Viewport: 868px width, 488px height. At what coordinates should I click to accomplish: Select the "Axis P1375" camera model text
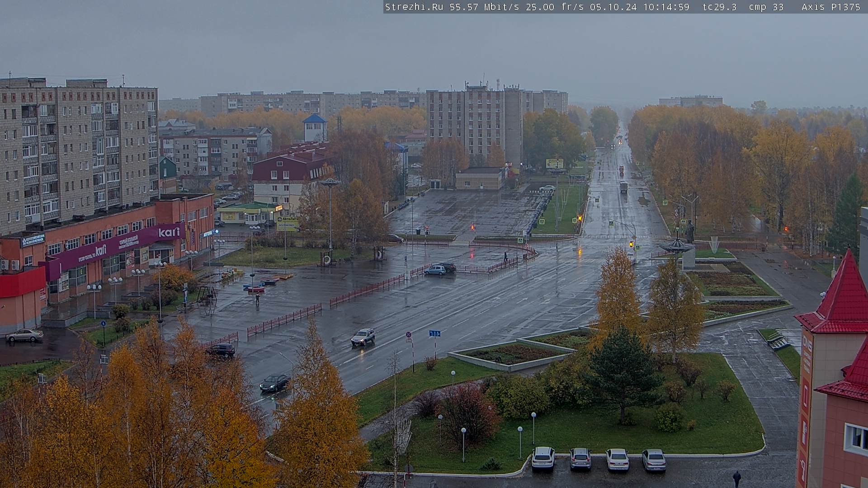click(831, 7)
